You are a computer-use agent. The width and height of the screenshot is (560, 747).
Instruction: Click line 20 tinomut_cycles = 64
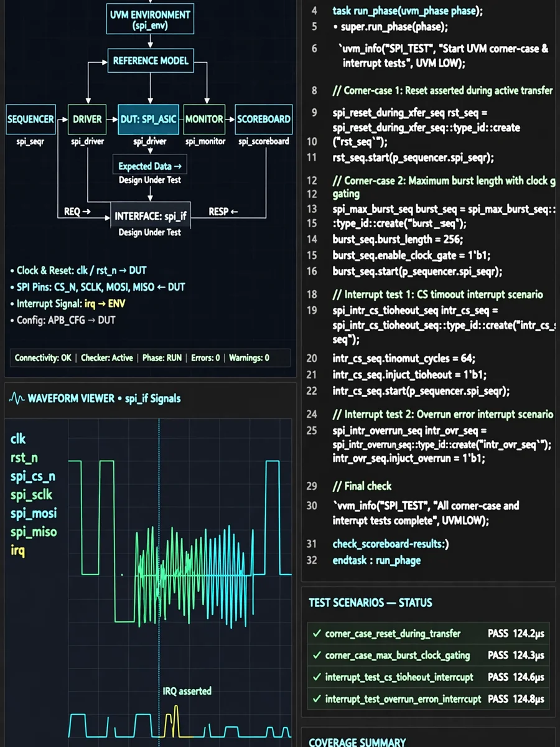404,359
